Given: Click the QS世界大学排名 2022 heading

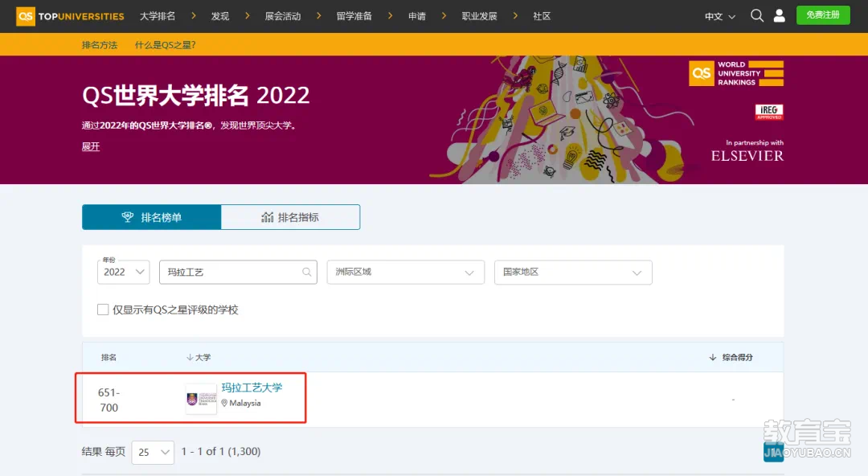Looking at the screenshot, I should click(196, 96).
